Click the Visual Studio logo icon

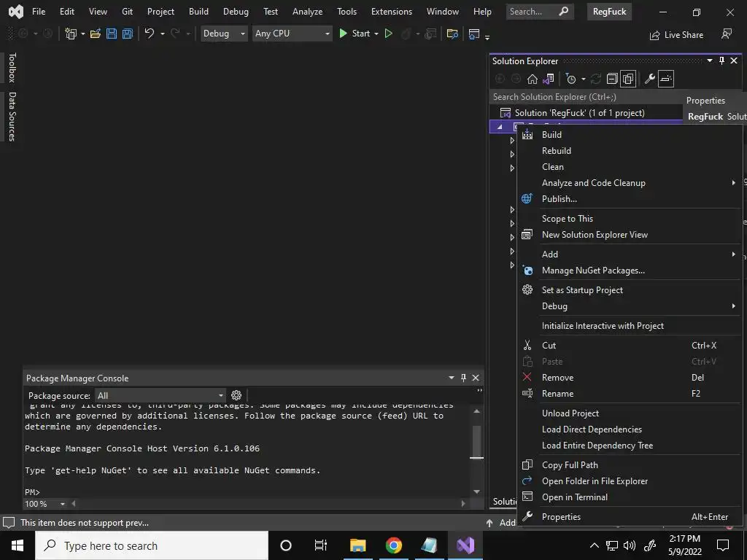(16, 12)
